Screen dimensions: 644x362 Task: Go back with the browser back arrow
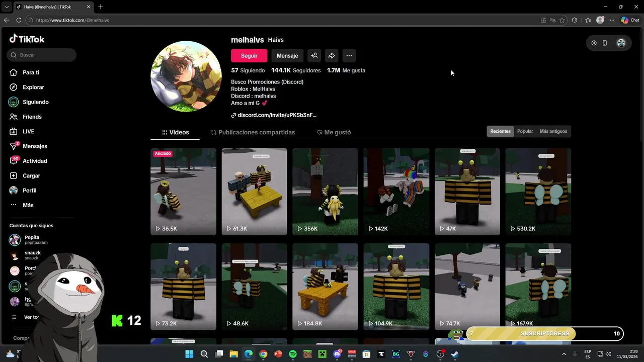point(7,20)
